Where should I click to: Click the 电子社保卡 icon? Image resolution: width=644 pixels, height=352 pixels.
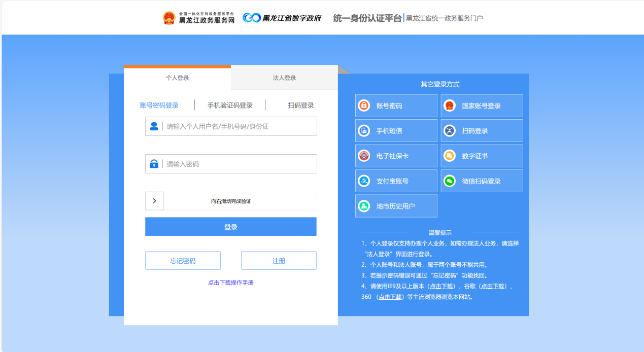pyautogui.click(x=364, y=156)
